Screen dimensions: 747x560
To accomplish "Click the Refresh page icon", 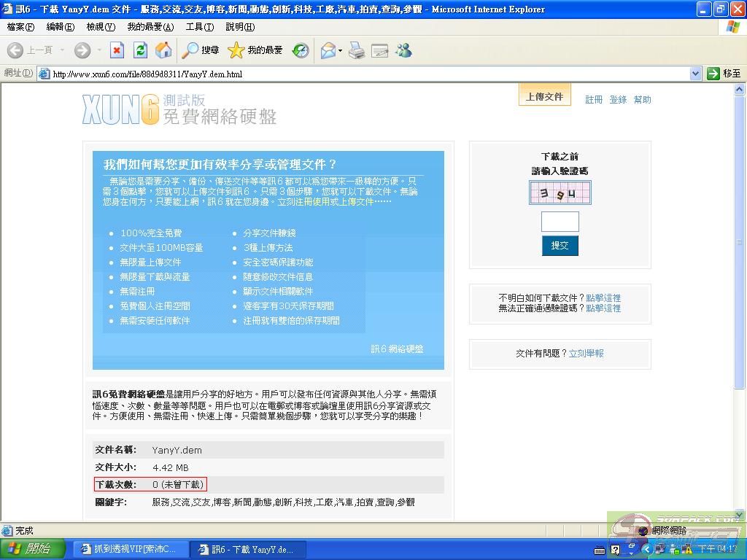I will (x=141, y=50).
